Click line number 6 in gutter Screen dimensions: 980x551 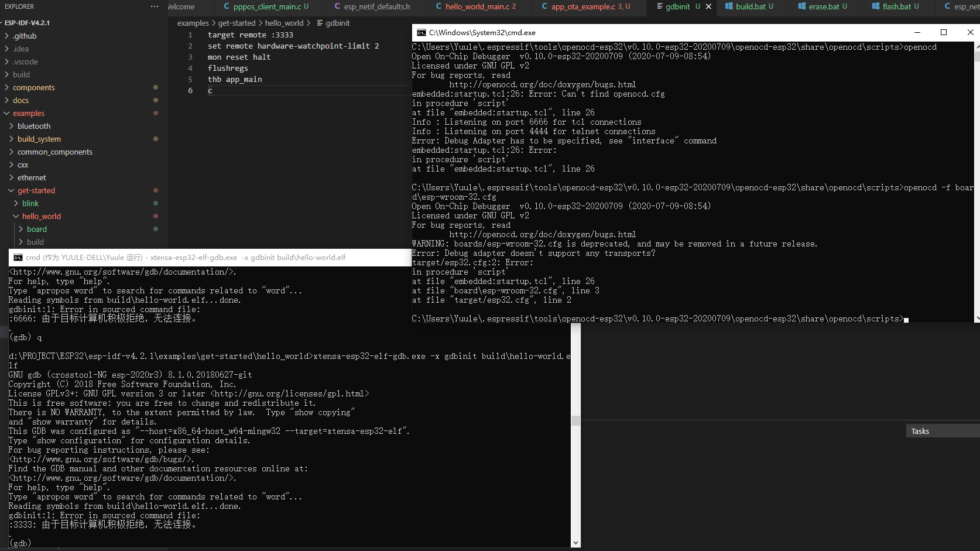point(190,90)
